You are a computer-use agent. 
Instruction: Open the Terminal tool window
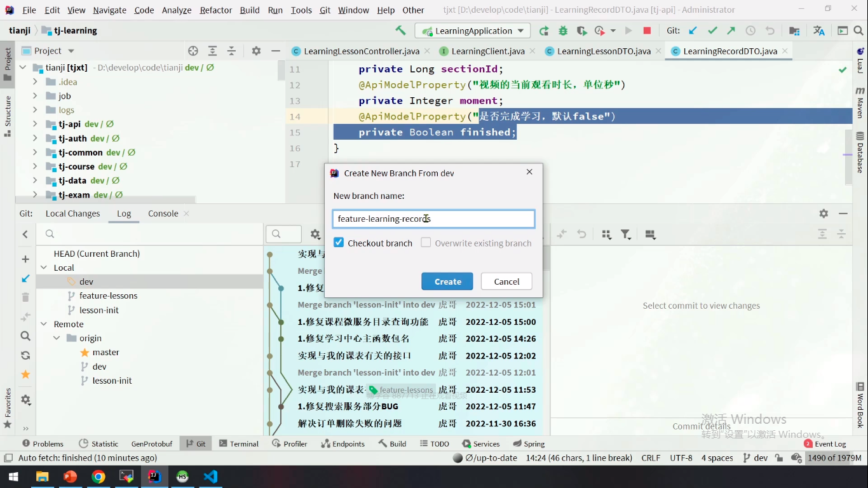(238, 444)
